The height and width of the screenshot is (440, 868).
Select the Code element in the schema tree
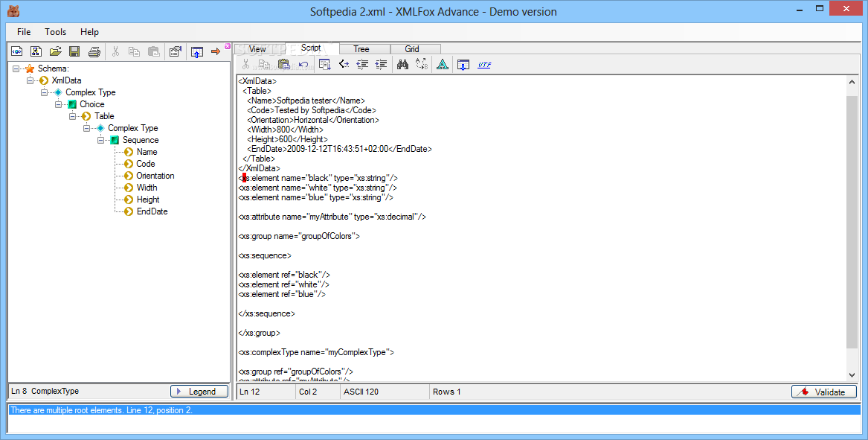point(146,164)
